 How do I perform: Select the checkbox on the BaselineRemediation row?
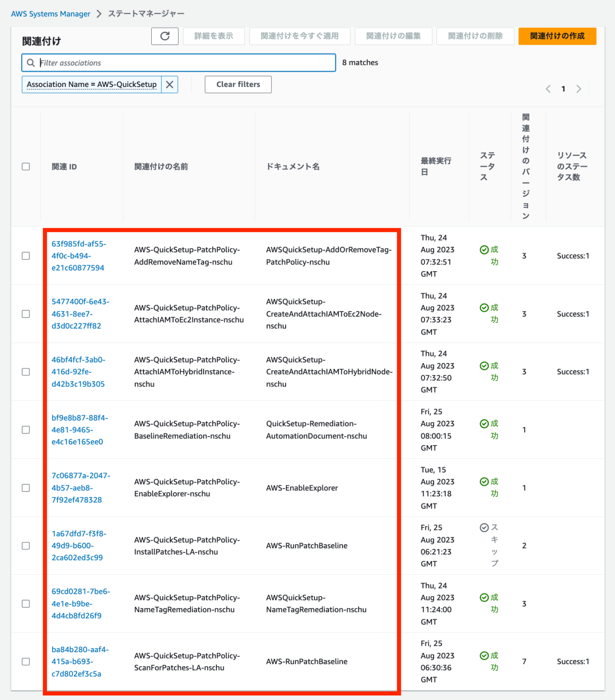(26, 429)
